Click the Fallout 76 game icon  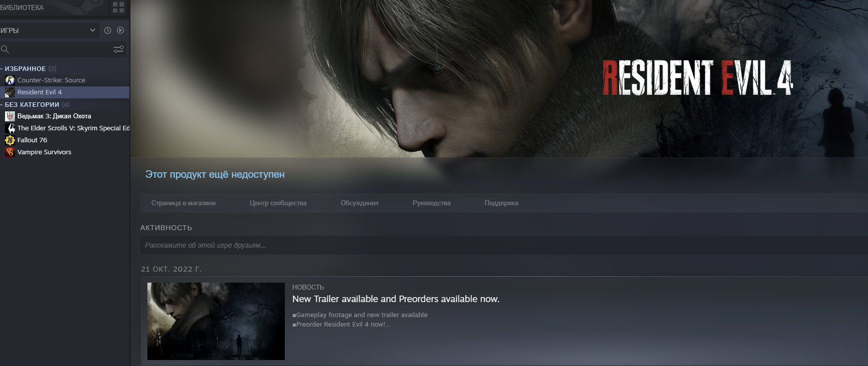10,140
